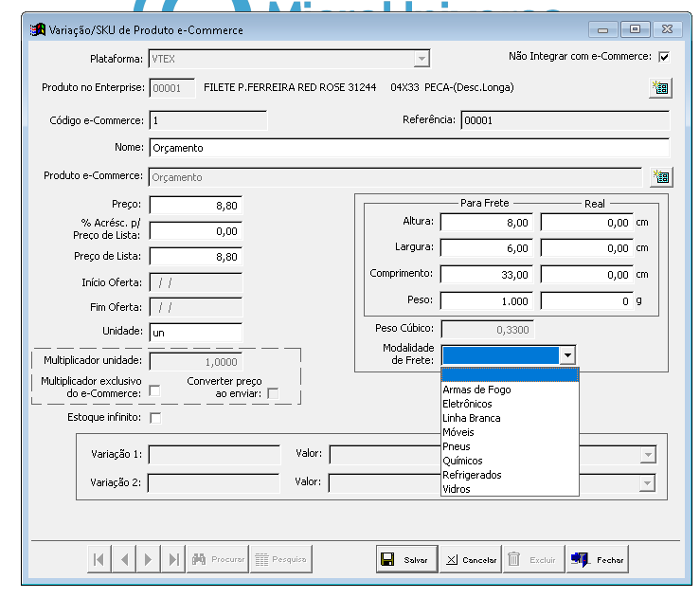Click the Largura Real field
This screenshot has width=700, height=598.
(587, 248)
